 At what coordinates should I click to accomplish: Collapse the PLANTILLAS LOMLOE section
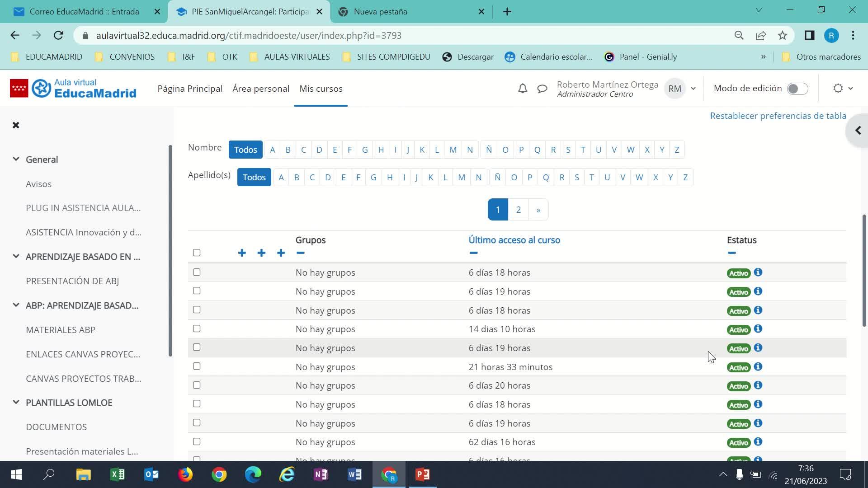click(16, 402)
